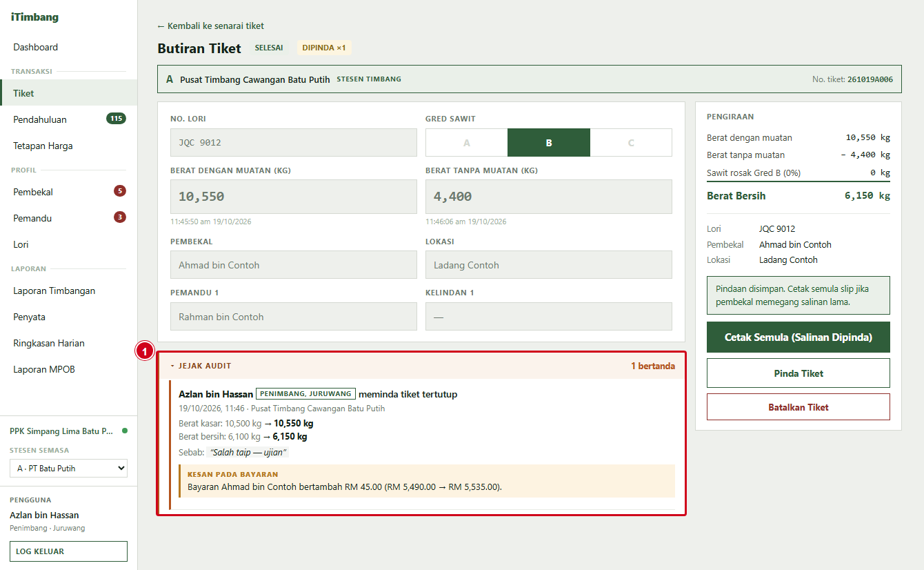
Task: Select grade A for Gred Sawit
Action: click(x=467, y=143)
